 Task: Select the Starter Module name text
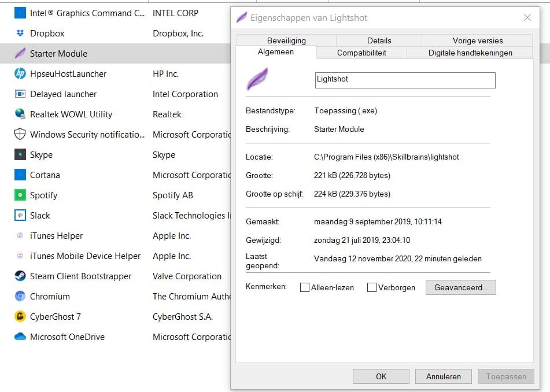click(x=58, y=54)
